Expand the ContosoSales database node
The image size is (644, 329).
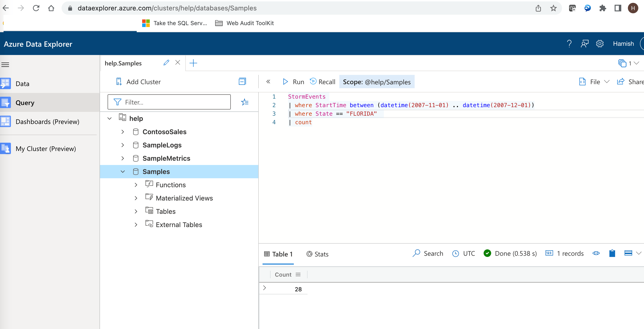coord(122,132)
